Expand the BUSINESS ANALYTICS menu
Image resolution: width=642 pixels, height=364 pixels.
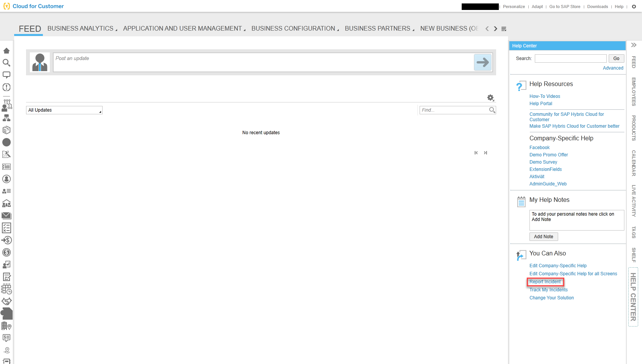click(x=82, y=29)
